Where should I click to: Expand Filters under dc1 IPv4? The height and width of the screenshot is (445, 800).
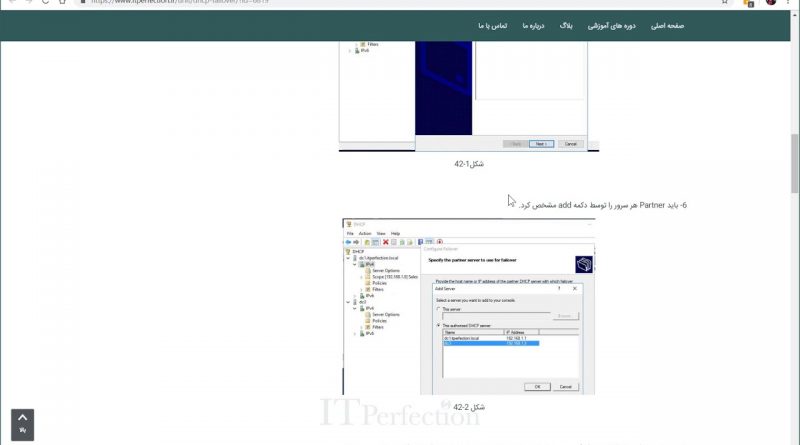361,289
